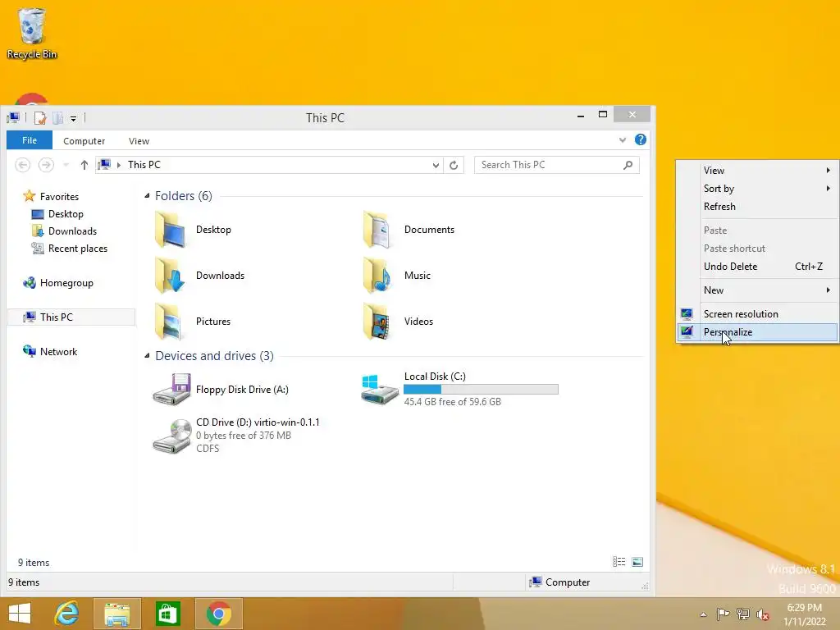The image size is (840, 630).
Task: Open the Windows Store taskbar icon
Action: tap(167, 614)
